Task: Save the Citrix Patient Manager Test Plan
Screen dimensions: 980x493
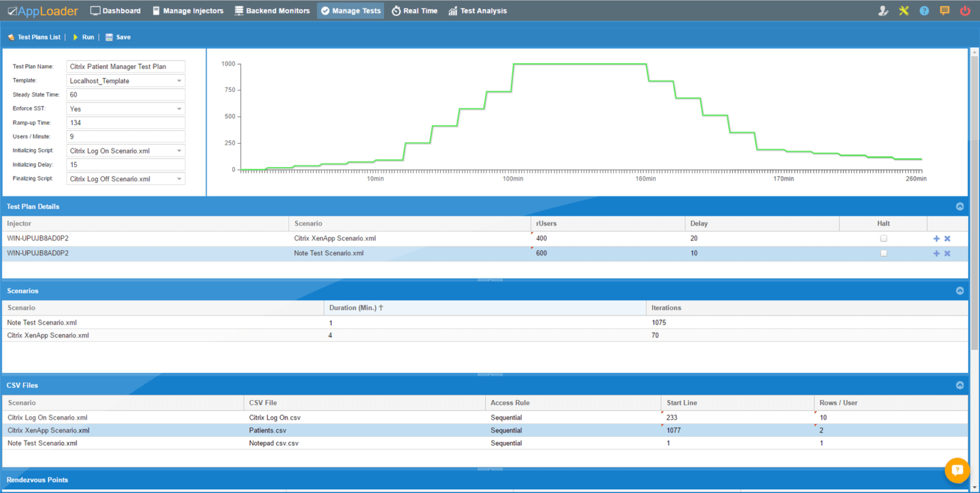Action: pyautogui.click(x=117, y=37)
